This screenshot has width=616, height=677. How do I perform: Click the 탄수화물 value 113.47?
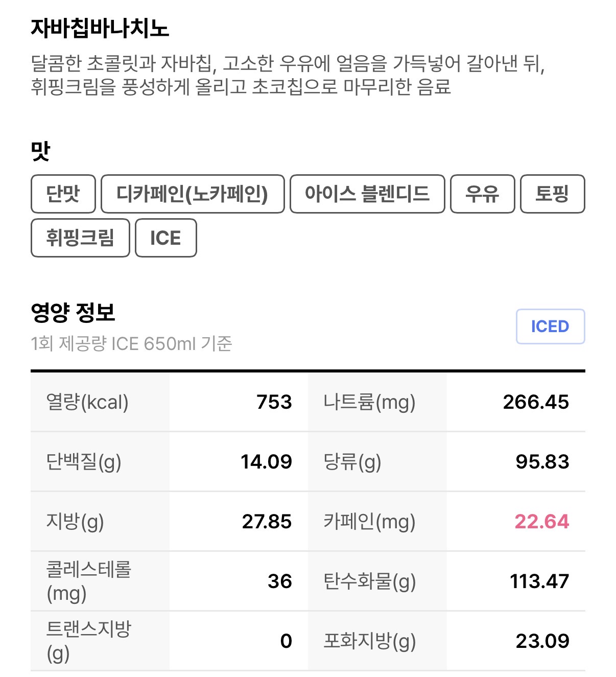[539, 581]
